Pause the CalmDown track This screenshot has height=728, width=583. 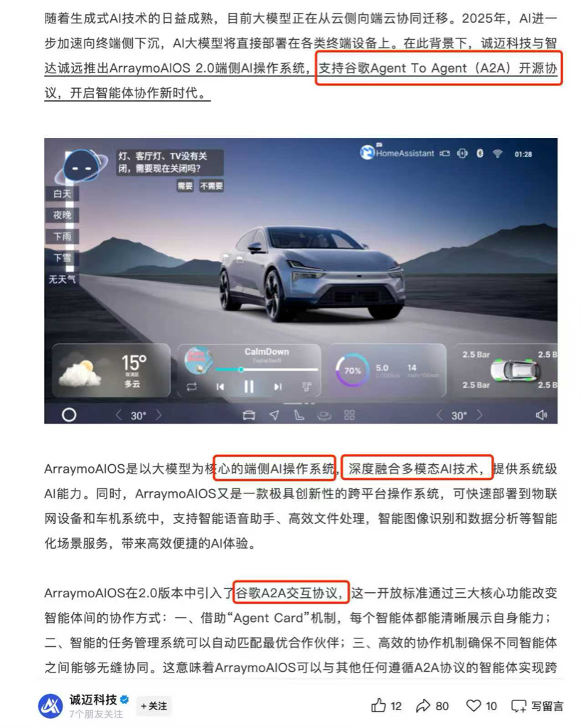click(x=249, y=386)
